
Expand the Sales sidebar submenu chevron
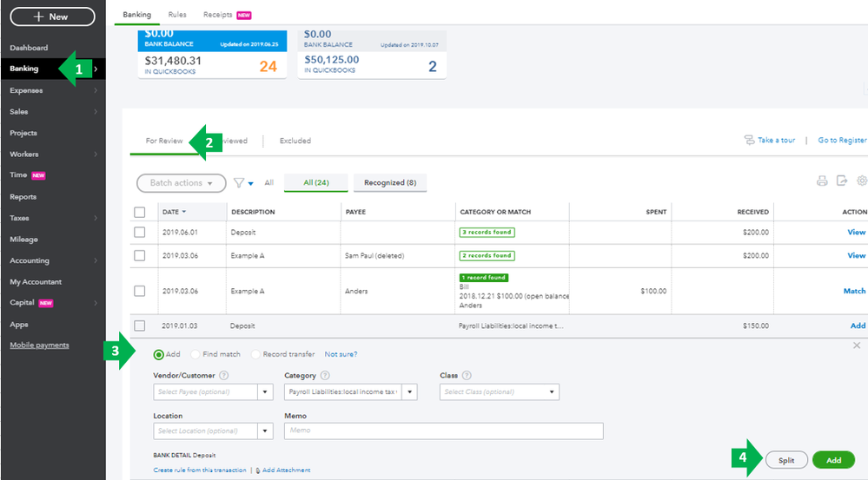point(96,112)
